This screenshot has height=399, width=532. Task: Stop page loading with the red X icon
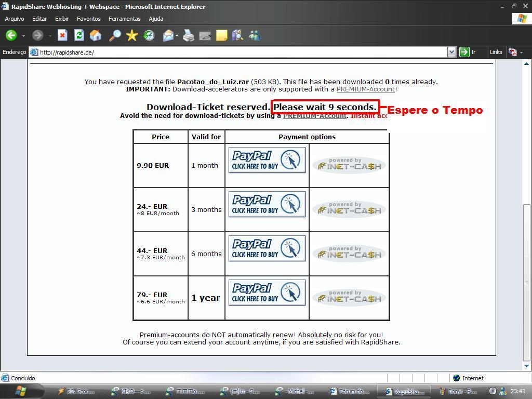pyautogui.click(x=62, y=35)
